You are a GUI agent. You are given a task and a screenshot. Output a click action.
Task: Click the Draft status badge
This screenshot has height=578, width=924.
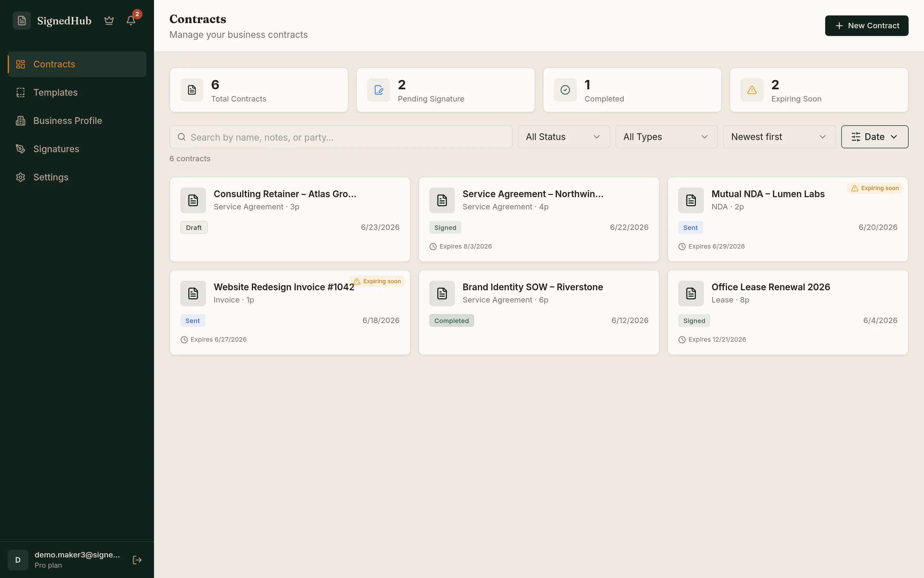pyautogui.click(x=194, y=227)
